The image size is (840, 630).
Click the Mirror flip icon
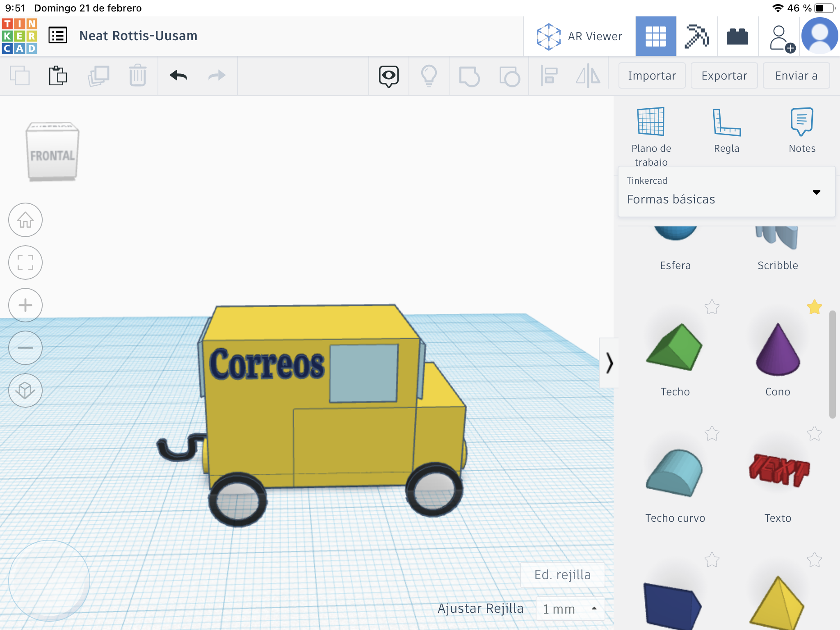point(588,76)
